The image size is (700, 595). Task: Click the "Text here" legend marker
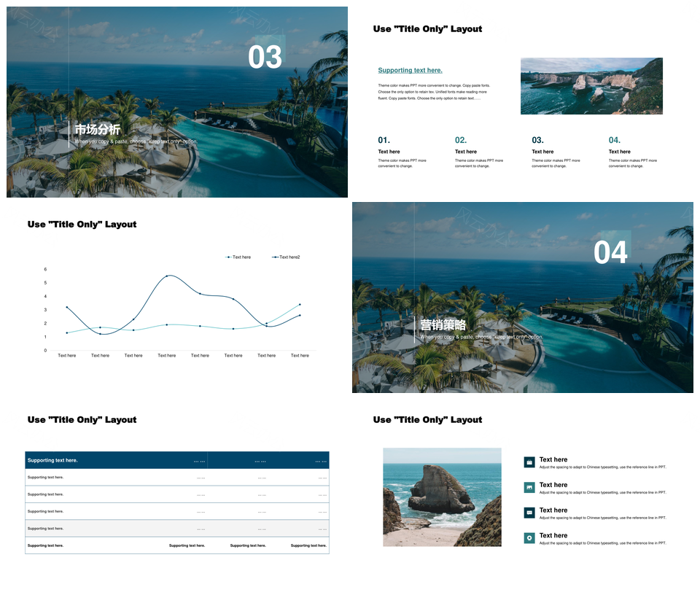(x=229, y=257)
